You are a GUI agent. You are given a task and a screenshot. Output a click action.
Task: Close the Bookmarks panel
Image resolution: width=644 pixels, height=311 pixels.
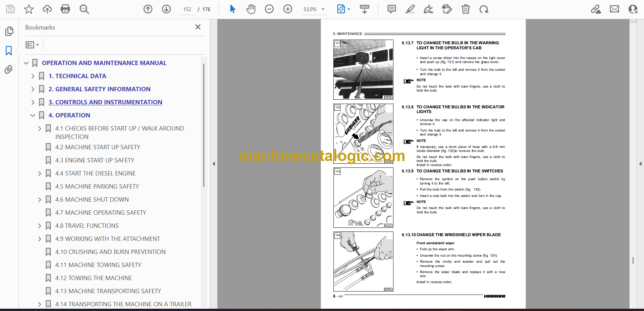198,27
